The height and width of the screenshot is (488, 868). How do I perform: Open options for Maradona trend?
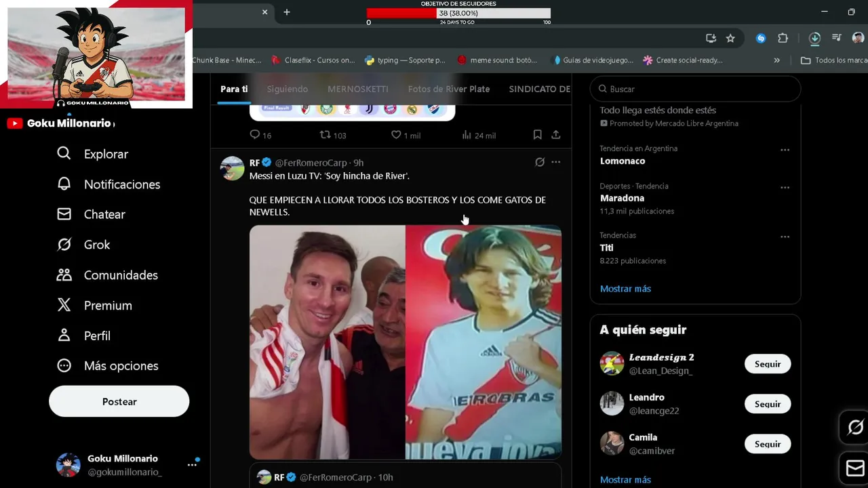pos(785,188)
